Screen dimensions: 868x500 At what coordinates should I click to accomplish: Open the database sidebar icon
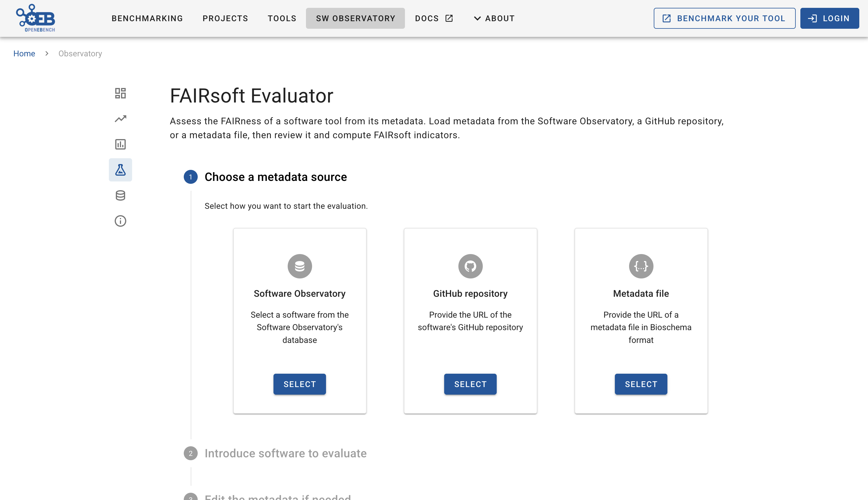click(x=120, y=195)
